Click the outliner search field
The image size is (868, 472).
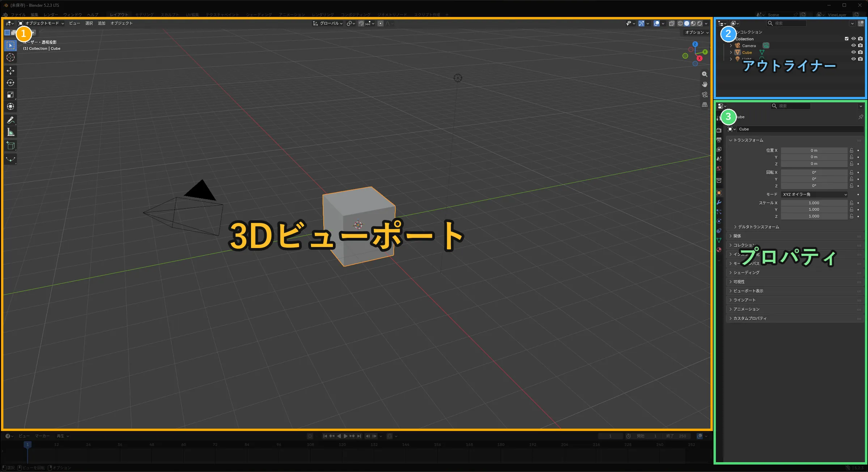pyautogui.click(x=786, y=23)
